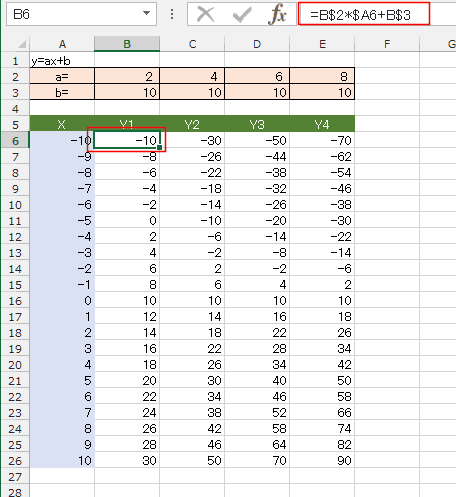Screen dimensions: 456x497
Task: Select cell E2 with value 8
Action: pos(322,77)
